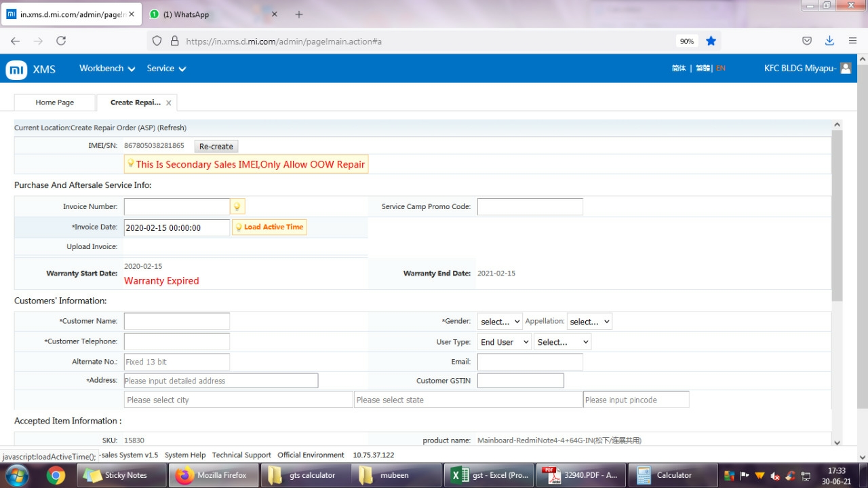The width and height of the screenshot is (868, 488).
Task: Bookmark page with the star icon
Action: 711,41
